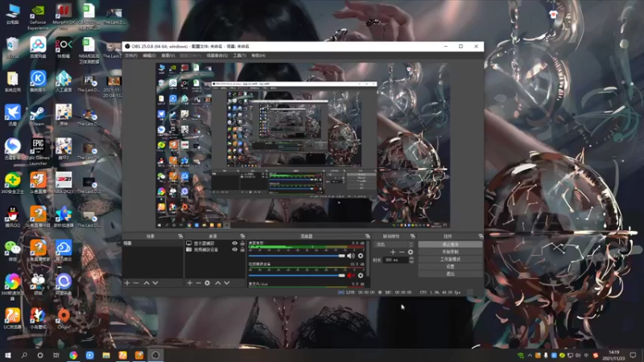644x362 pixels.
Task: Add a new source with plus button
Action: [190, 283]
